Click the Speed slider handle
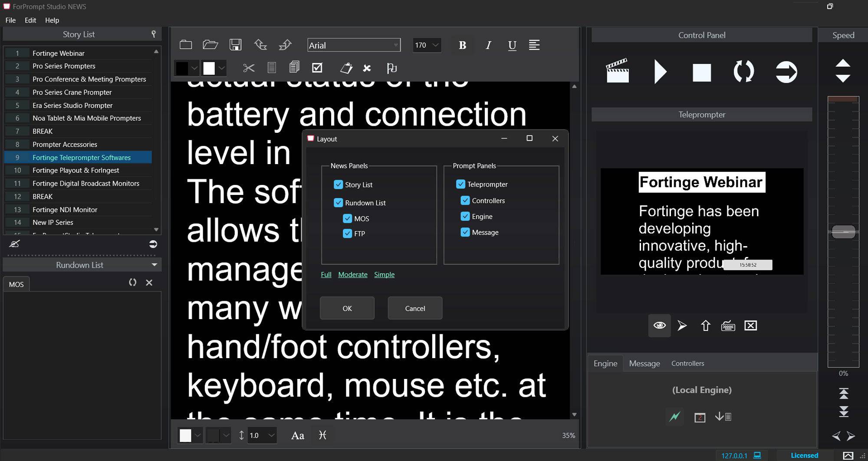Image resolution: width=868 pixels, height=461 pixels. click(843, 232)
